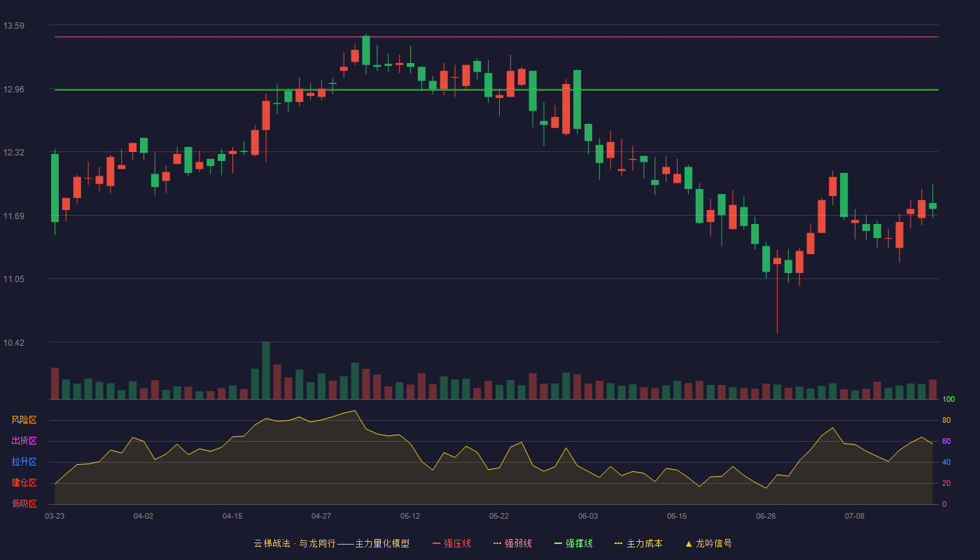Screen dimensions: 980x560
Task: Toggle the 强撑线 legend entry
Action: point(573,543)
